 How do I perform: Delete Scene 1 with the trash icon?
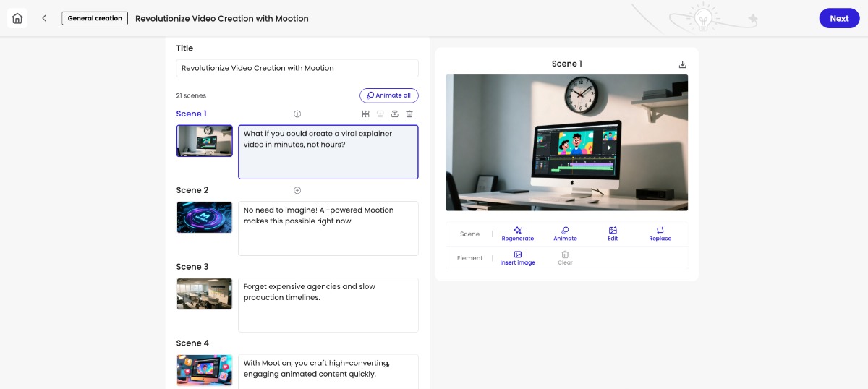tap(409, 114)
